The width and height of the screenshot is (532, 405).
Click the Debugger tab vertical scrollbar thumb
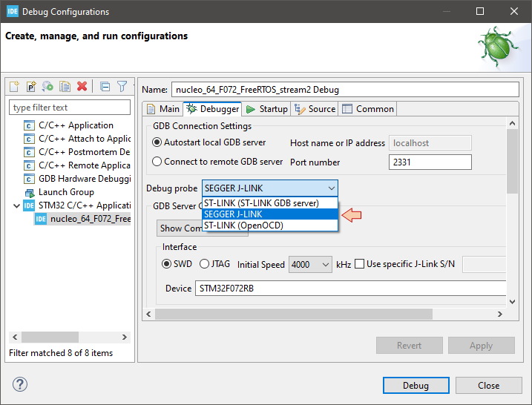pos(512,161)
